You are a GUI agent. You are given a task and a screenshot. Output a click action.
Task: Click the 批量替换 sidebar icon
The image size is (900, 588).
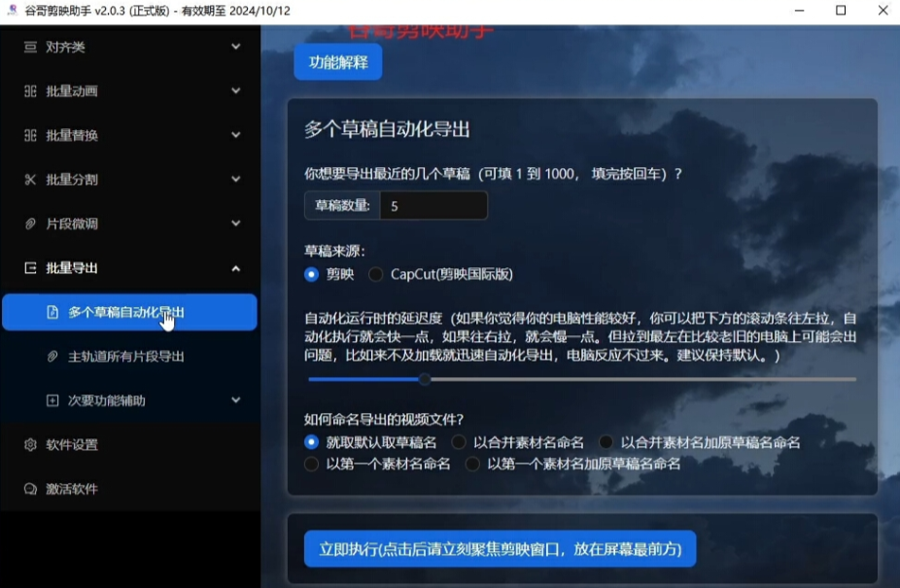pos(30,135)
